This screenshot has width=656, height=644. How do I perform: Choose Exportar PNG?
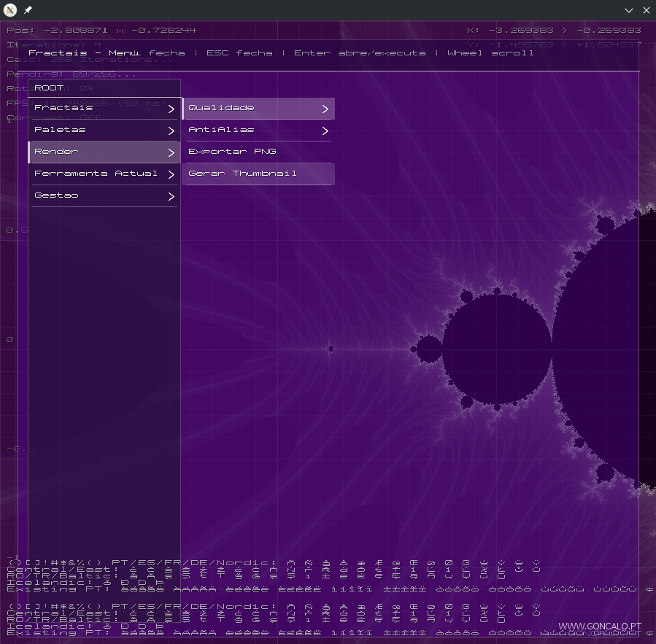tap(258, 152)
